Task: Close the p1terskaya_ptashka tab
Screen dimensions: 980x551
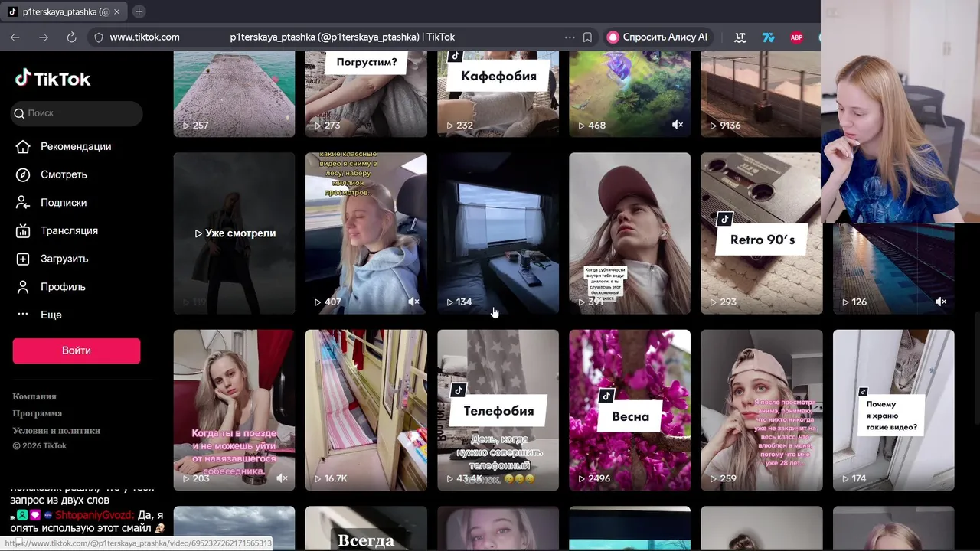Action: (116, 11)
